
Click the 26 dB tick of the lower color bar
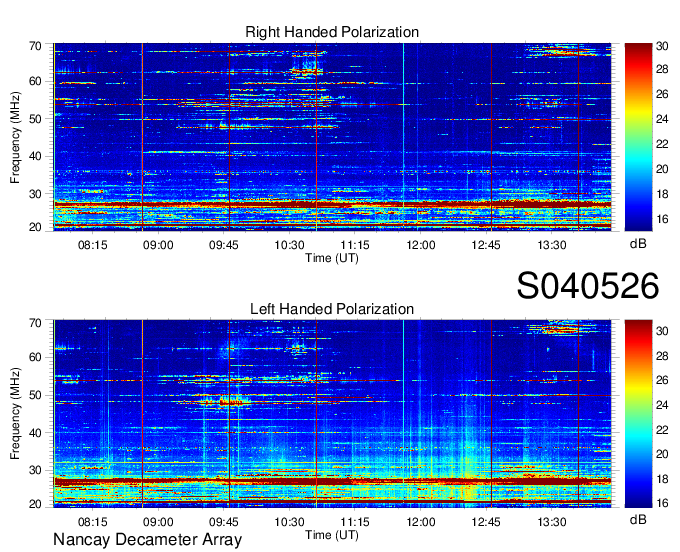662,380
